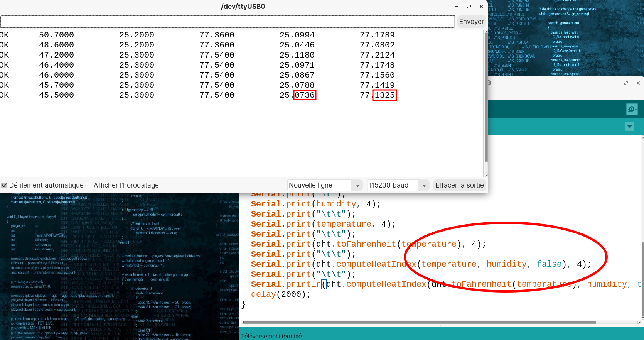Viewport: 644px width, 340px height.
Task: Enable Afficher l'horodatage checkbox
Action: (x=88, y=185)
